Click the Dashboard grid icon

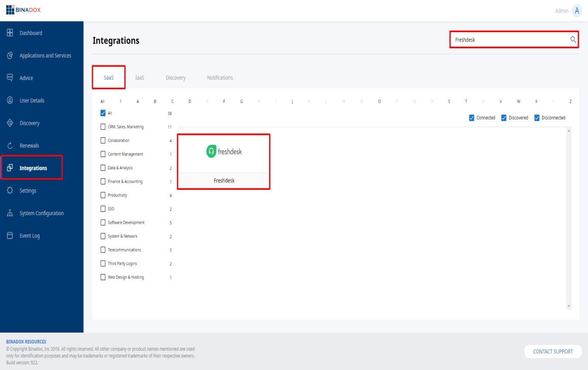click(x=10, y=33)
